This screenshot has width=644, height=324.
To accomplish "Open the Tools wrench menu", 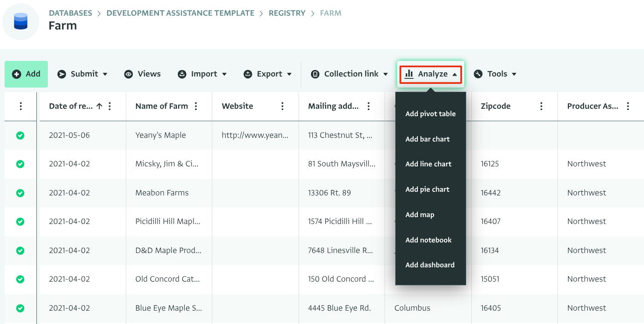I will pyautogui.click(x=495, y=74).
